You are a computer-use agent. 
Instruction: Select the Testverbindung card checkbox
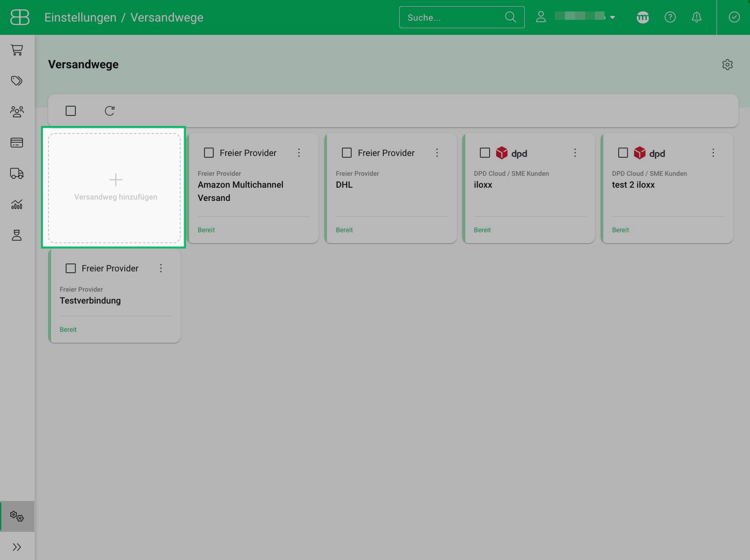71,268
